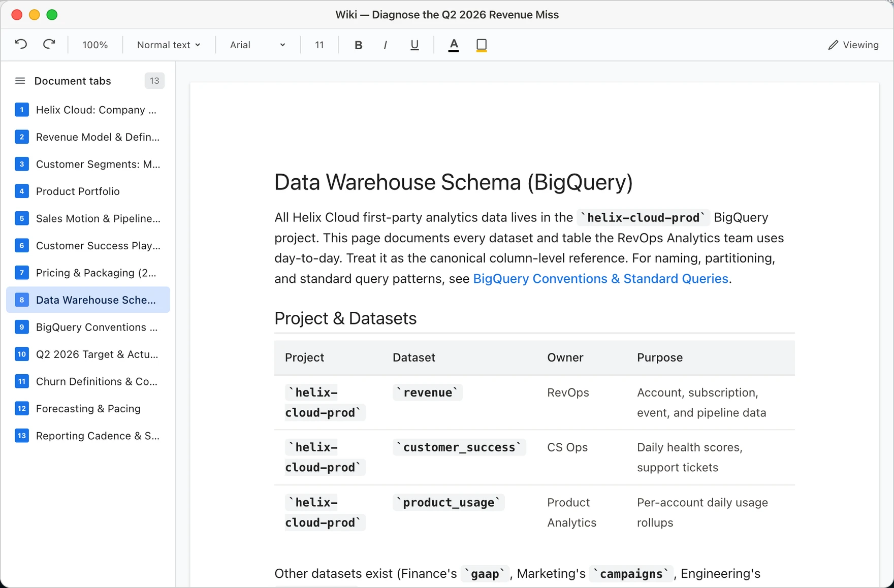The image size is (894, 588).
Task: Click the Undo arrow icon
Action: [x=21, y=45]
